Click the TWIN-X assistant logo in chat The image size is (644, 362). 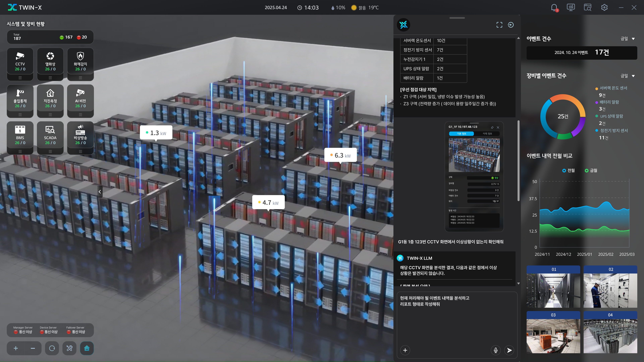click(x=404, y=25)
